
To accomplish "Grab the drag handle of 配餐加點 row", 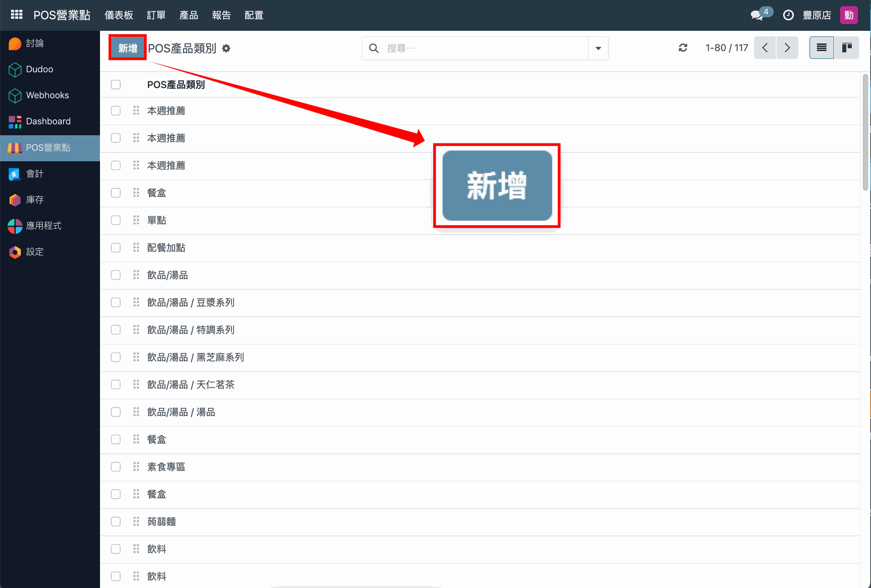I will pos(136,248).
